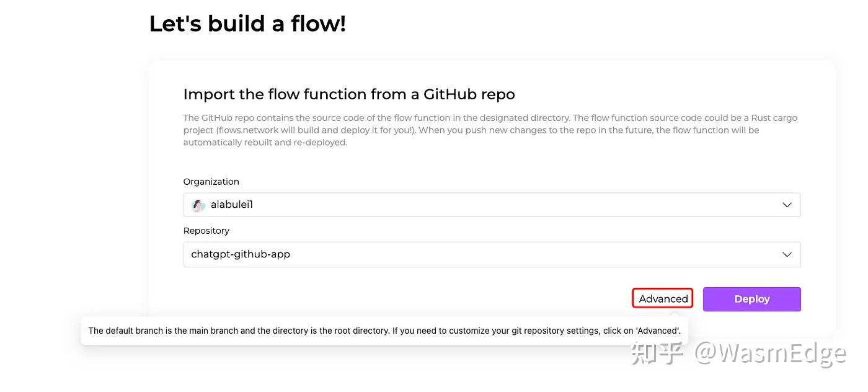
Task: Click the 'automatically rebuilt and re-deployed' description line
Action: (265, 143)
